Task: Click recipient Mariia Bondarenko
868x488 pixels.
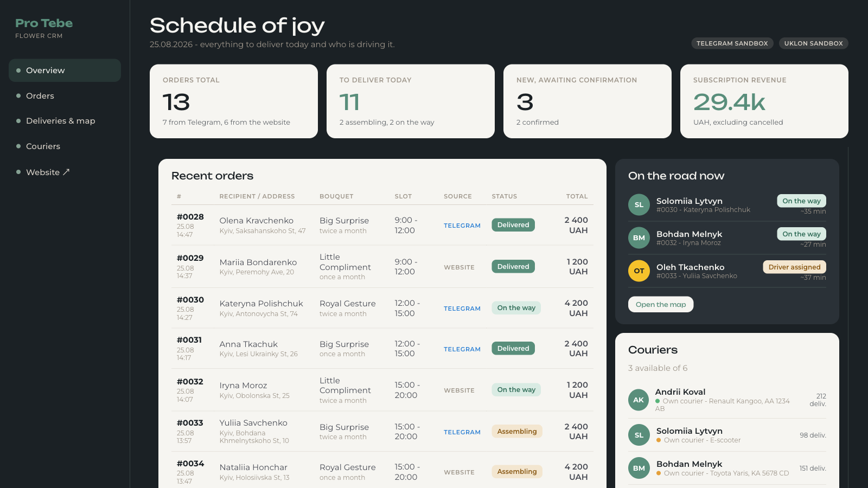Action: (258, 262)
